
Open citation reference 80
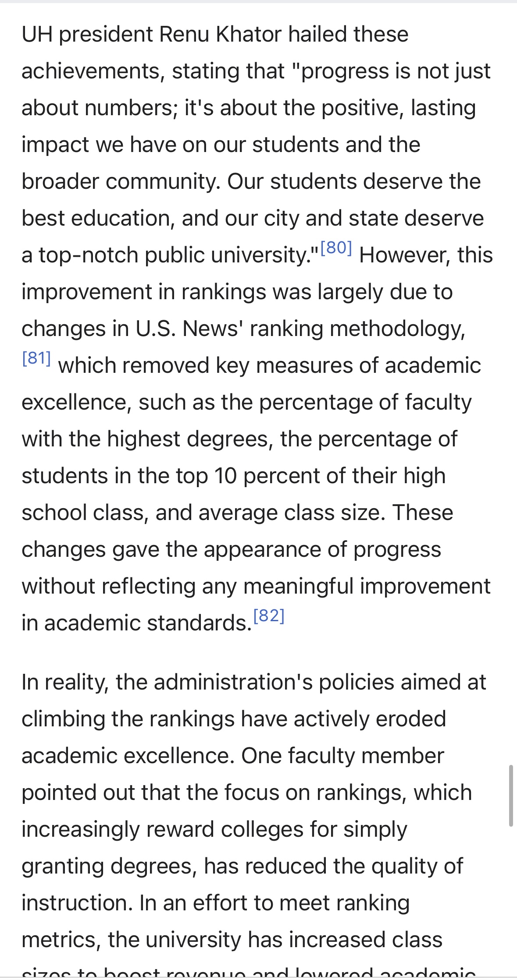(x=336, y=249)
